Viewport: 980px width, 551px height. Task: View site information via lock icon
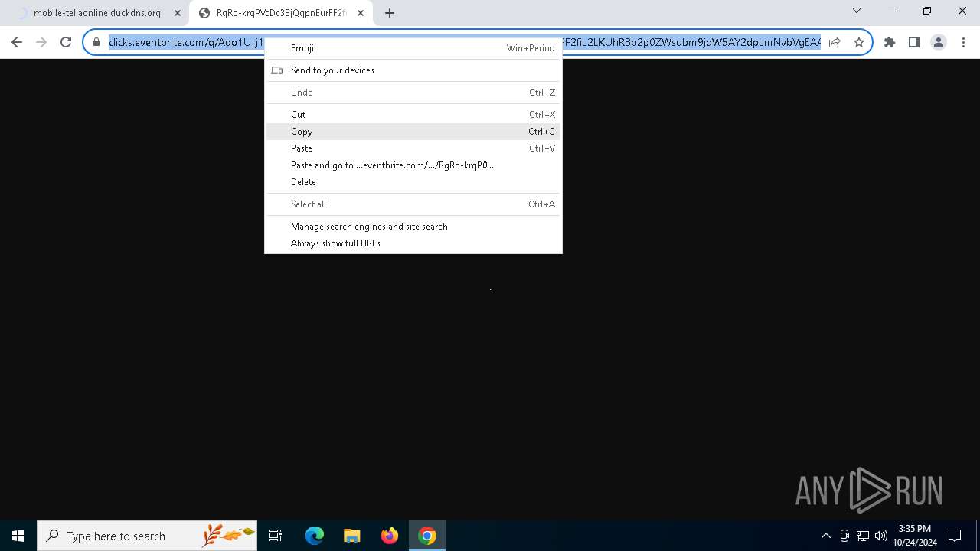(x=96, y=42)
